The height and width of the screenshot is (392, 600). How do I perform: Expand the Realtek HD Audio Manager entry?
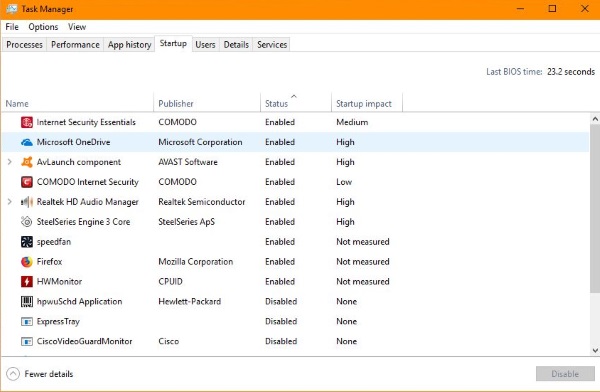10,202
